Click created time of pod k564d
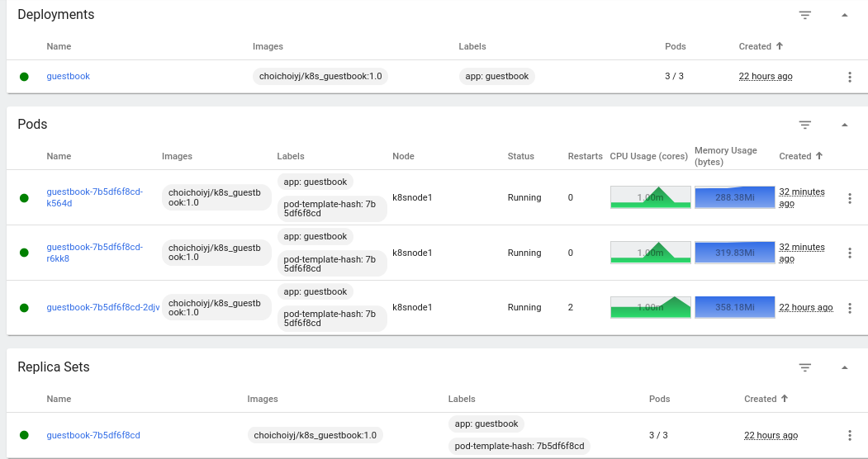 point(802,197)
